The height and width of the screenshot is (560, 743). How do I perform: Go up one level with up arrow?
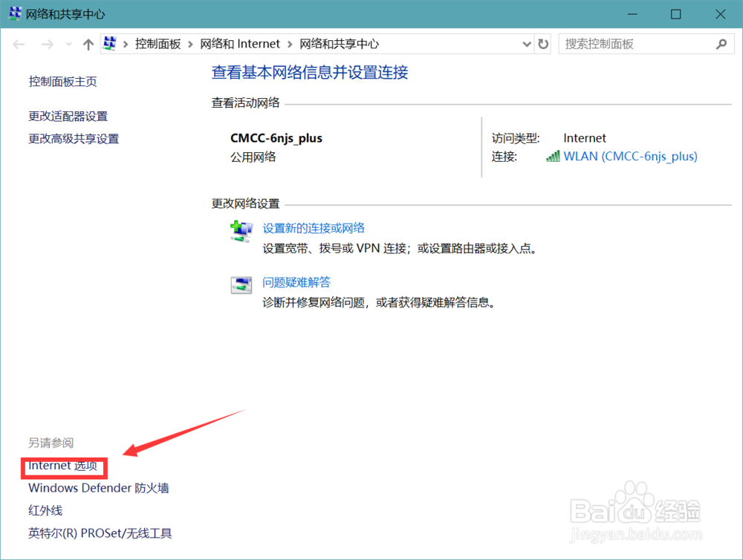coord(88,45)
